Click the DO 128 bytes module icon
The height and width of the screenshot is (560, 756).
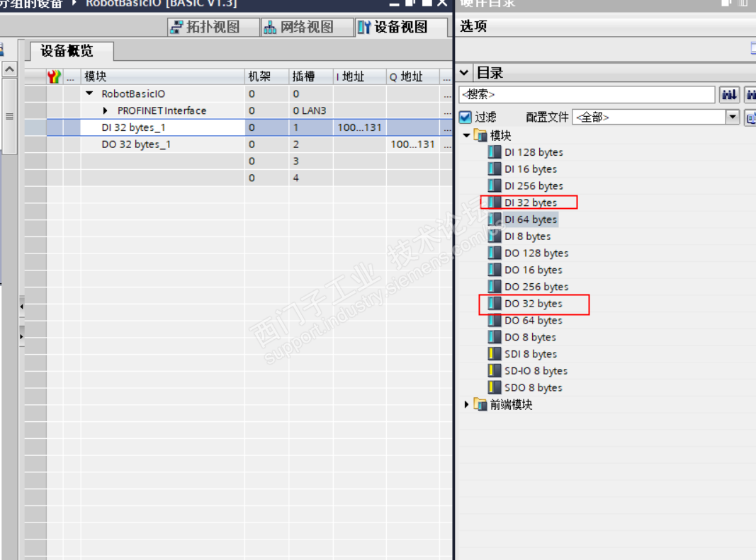[494, 253]
